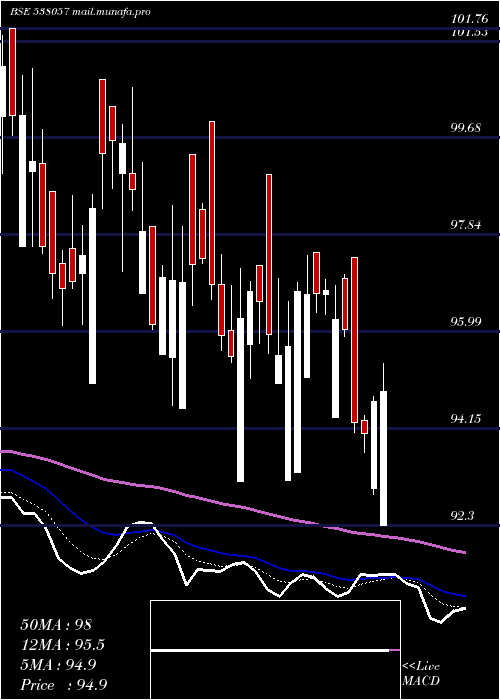Click the 95.99 price level label
This screenshot has width=500, height=700.
point(466,321)
